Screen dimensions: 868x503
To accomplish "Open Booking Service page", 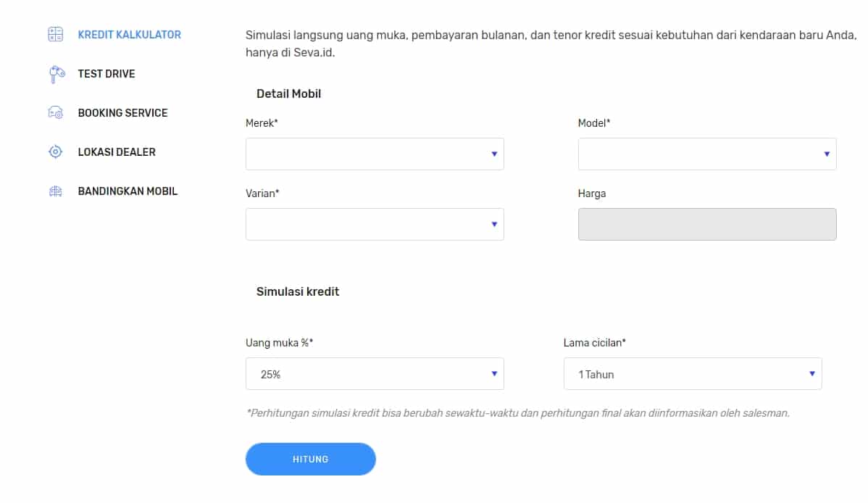I will point(122,113).
